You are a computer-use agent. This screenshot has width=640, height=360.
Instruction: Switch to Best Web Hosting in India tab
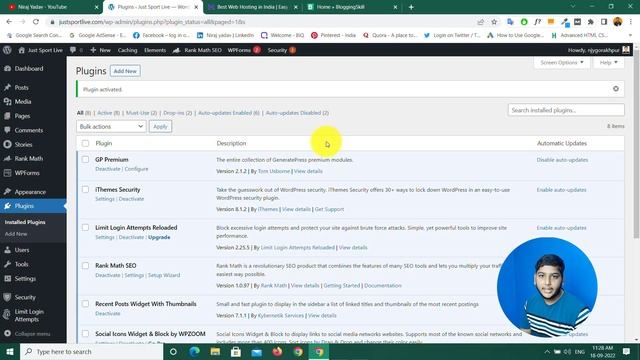252,7
